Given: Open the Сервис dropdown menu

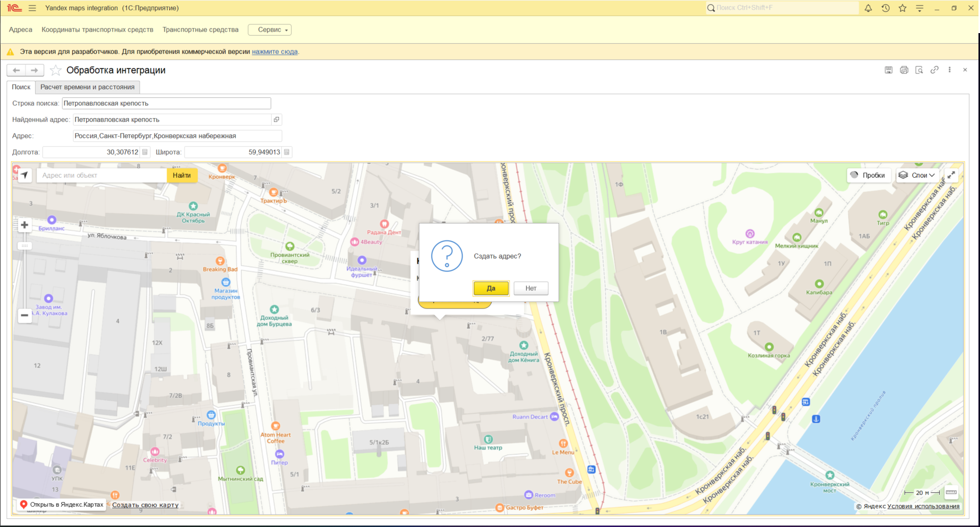Looking at the screenshot, I should (x=270, y=30).
